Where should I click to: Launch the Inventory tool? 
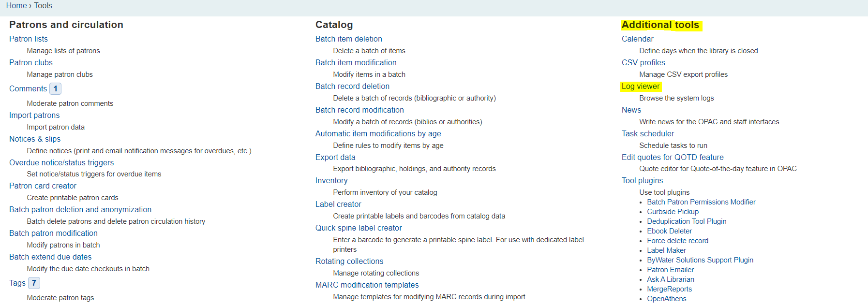[331, 180]
